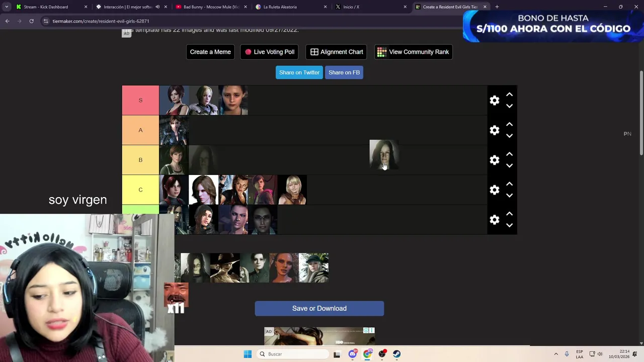Select the B tier label
Viewport: 644px width, 362px height.
pyautogui.click(x=140, y=160)
